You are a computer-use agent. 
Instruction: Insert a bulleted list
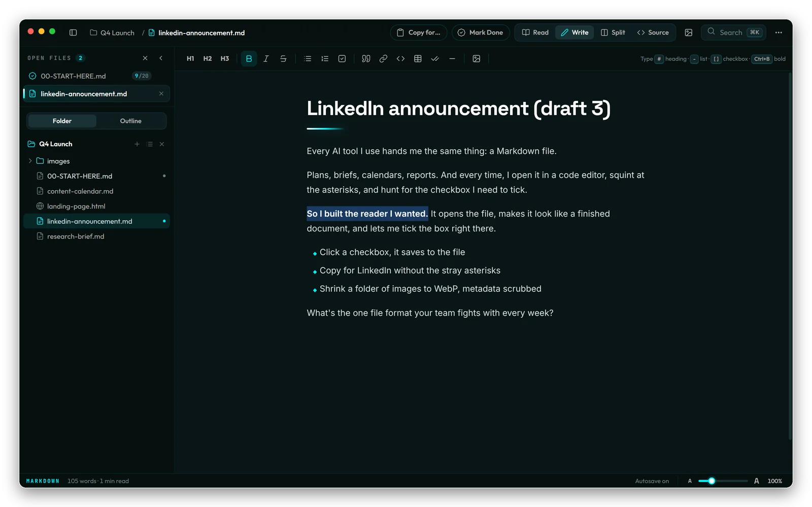tap(308, 59)
